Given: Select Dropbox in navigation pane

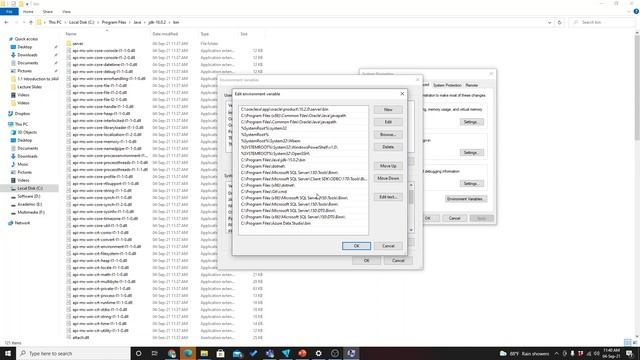Looking at the screenshot, I should [22, 113].
